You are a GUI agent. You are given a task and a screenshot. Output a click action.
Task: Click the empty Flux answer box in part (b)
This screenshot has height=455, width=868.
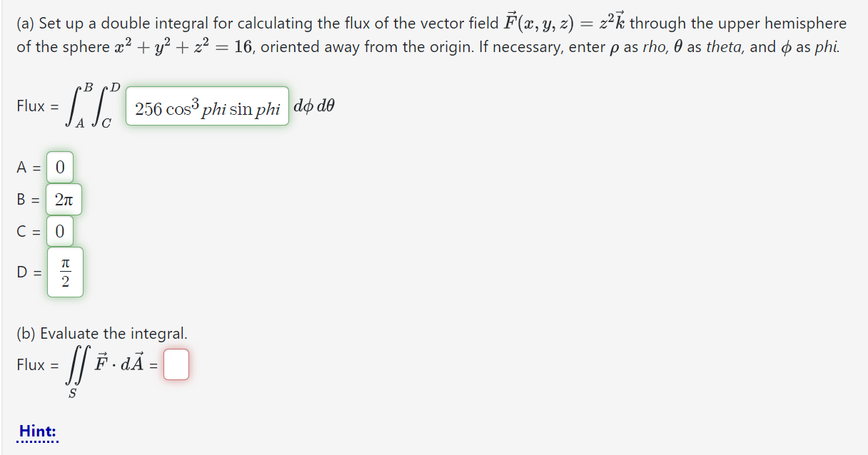click(x=176, y=364)
